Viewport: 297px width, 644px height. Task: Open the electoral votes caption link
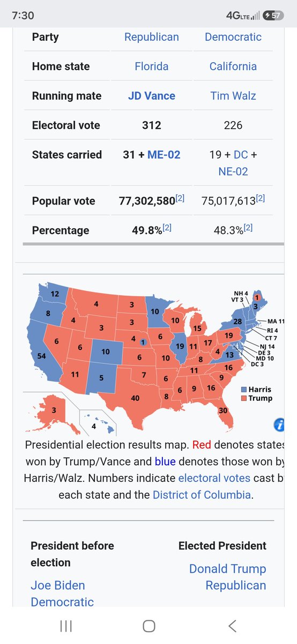pos(214,478)
